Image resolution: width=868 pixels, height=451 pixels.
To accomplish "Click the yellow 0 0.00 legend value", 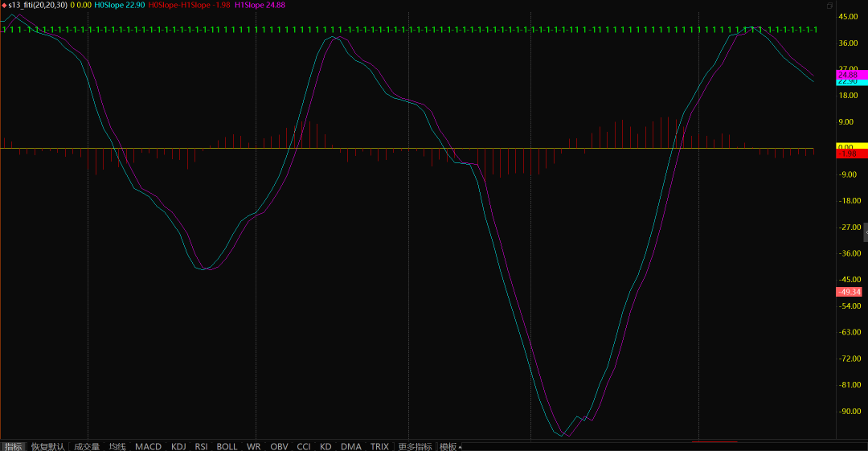I will pos(81,5).
